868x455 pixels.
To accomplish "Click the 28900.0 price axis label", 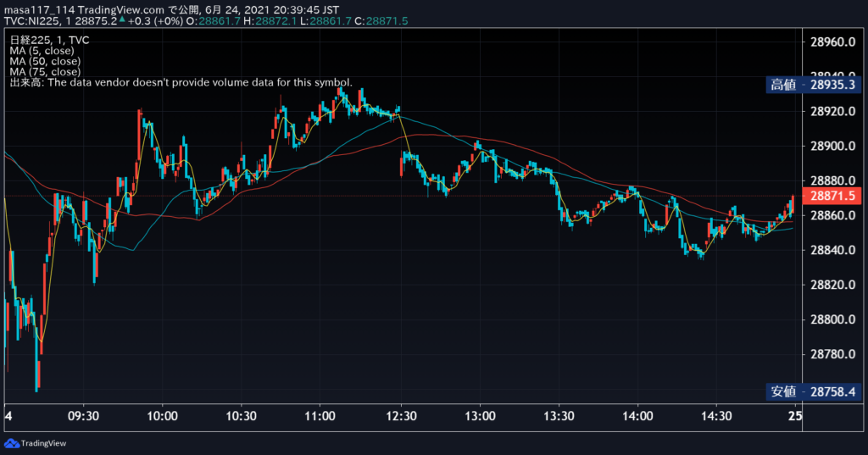I will [832, 146].
